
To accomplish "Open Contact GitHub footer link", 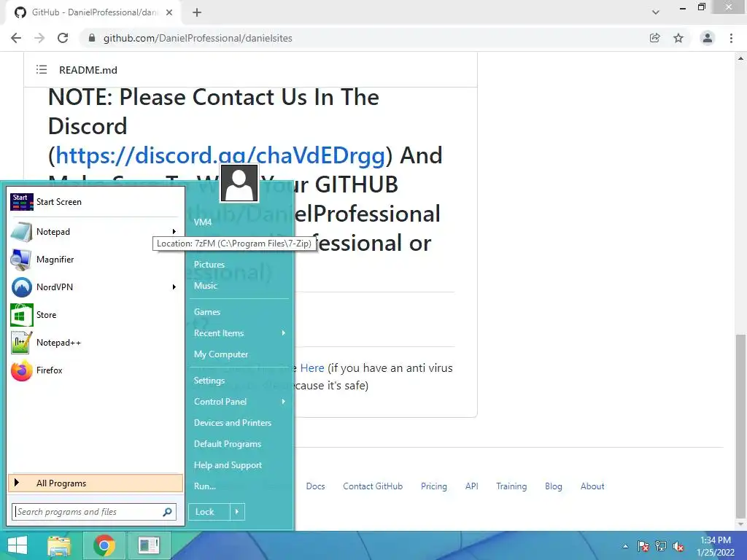I will [373, 486].
